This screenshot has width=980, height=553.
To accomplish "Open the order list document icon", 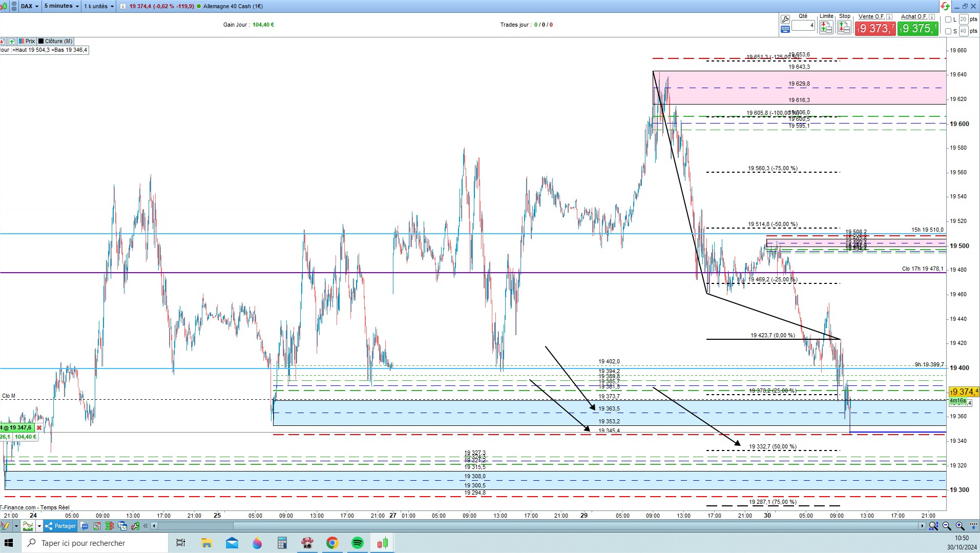I will click(97, 526).
